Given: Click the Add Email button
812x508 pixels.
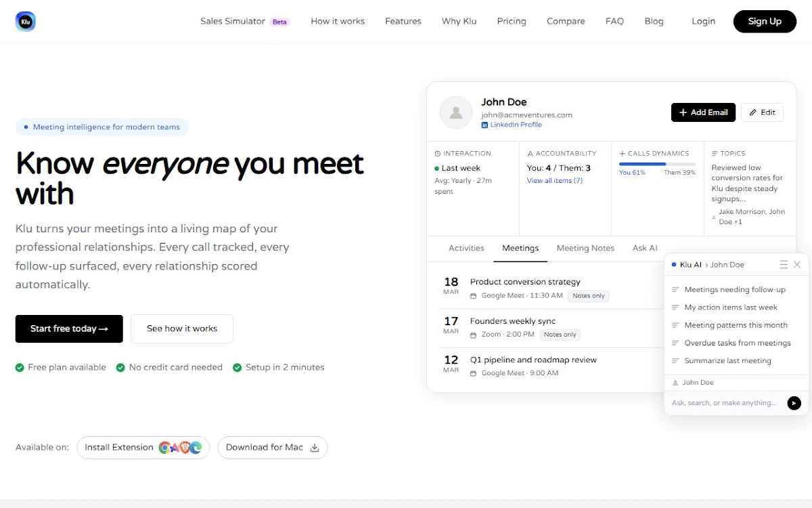Looking at the screenshot, I should tap(703, 112).
